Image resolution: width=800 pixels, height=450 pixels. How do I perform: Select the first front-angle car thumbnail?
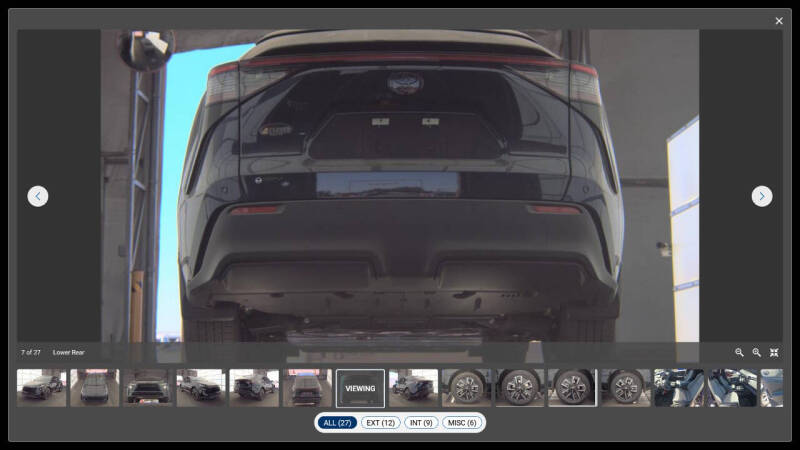click(x=41, y=388)
